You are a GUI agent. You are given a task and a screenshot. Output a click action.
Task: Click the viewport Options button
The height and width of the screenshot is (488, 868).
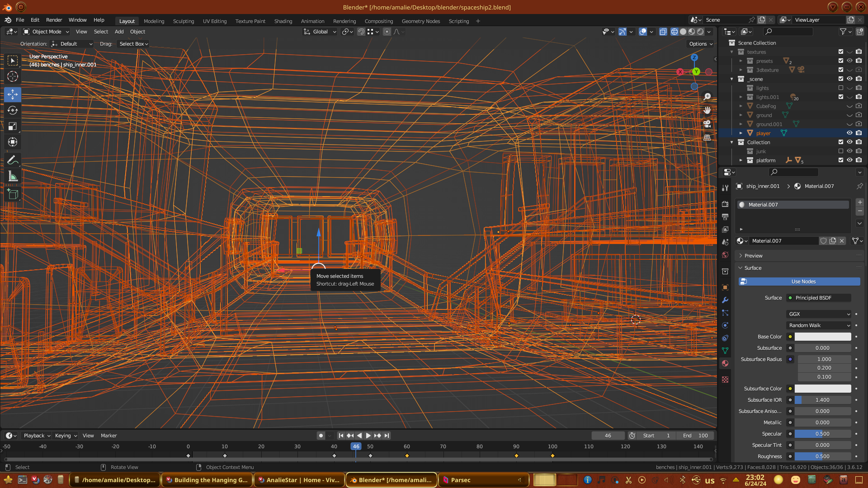[x=700, y=44]
